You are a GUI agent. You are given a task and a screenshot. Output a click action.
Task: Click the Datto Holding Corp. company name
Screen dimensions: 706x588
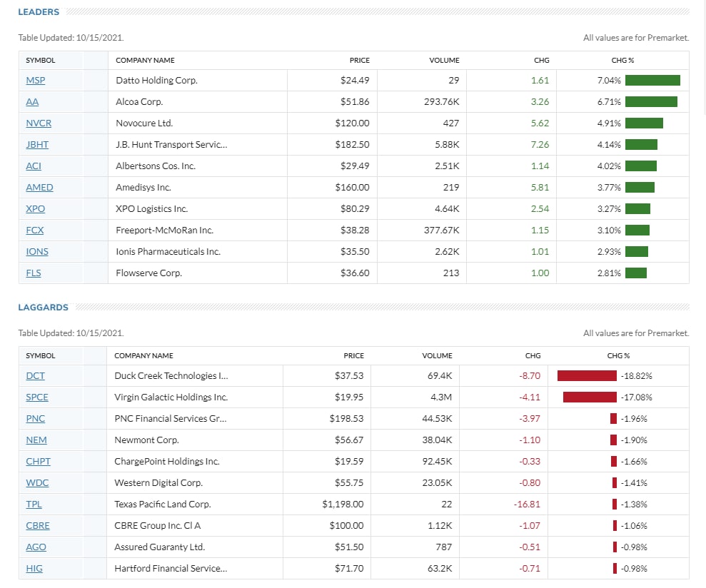[x=156, y=80]
